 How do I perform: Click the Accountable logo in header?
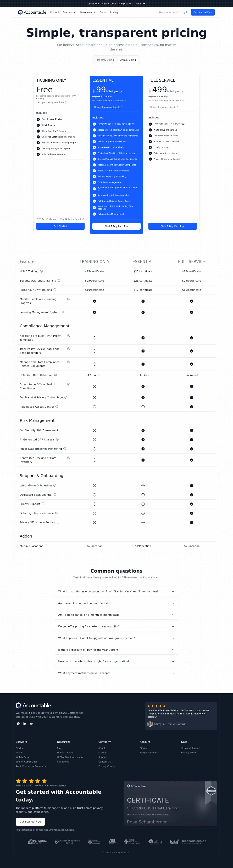[32, 12]
